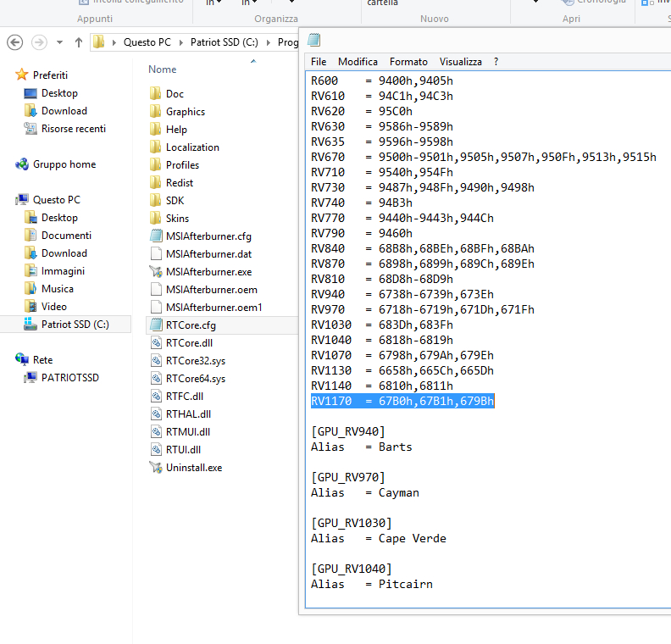This screenshot has width=671, height=644.
Task: Click the Forward navigation arrow in Explorer
Action: (x=39, y=42)
